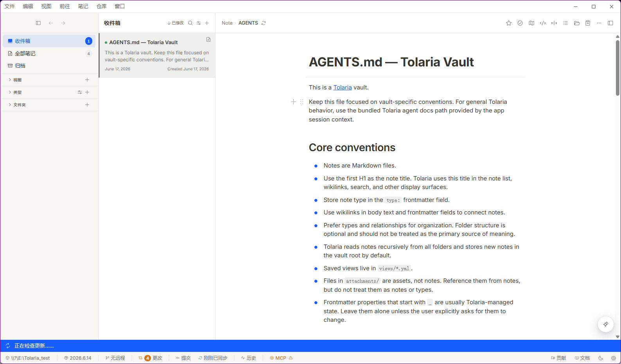Viewport: 621px width, 364px height.
Task: Add a new view in 视图 row
Action: 87,80
